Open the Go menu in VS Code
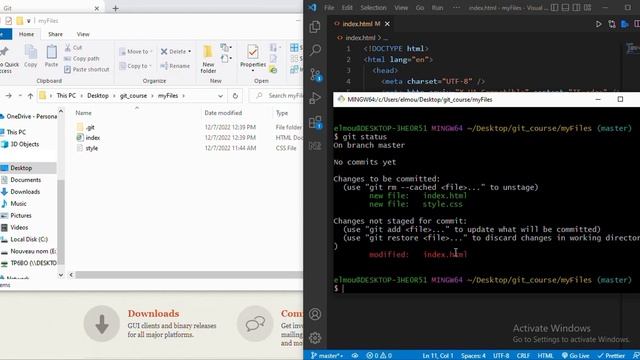This screenshot has width=640, height=360. tap(420, 8)
